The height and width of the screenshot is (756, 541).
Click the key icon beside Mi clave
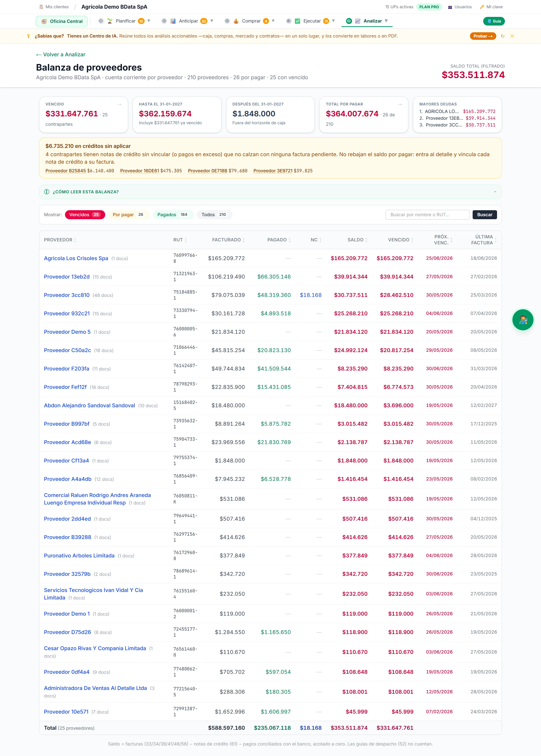pos(482,7)
